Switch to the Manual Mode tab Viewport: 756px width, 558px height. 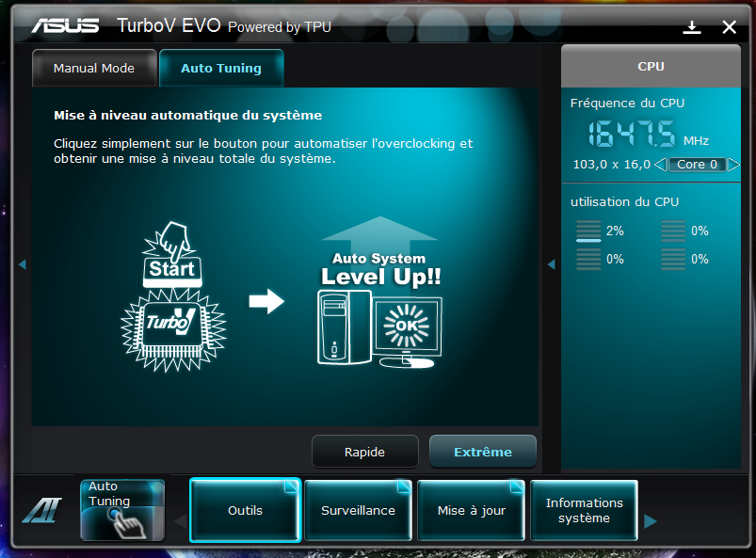coord(93,69)
